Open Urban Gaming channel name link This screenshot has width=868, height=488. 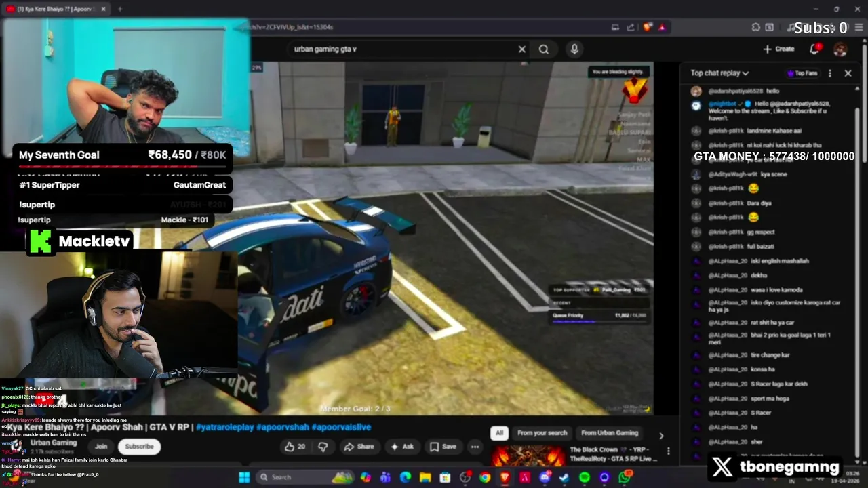(54, 443)
